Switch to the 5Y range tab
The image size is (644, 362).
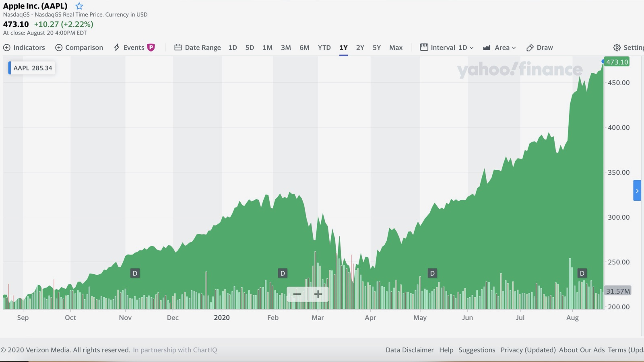point(376,47)
